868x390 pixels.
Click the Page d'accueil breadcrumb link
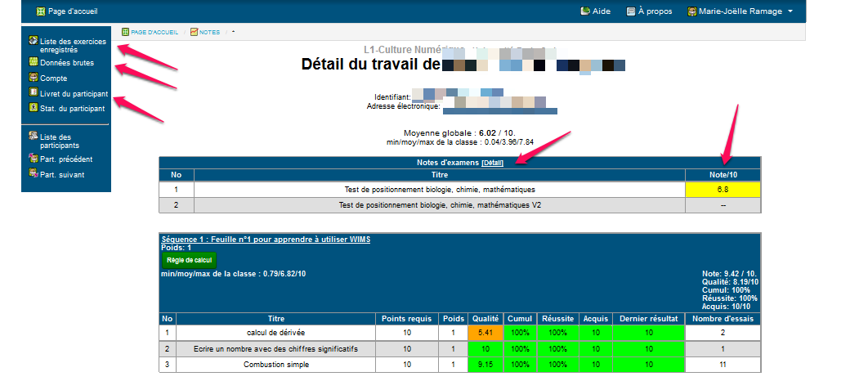click(151, 32)
